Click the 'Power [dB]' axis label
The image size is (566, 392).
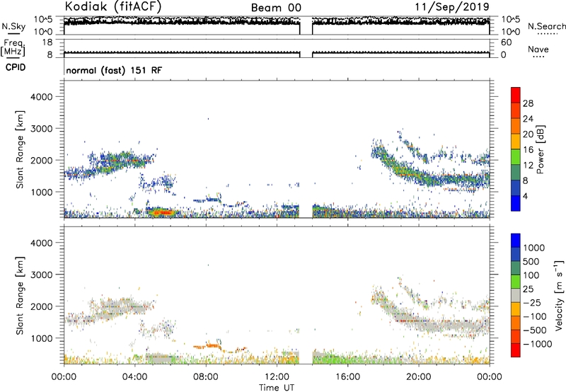[x=541, y=149]
